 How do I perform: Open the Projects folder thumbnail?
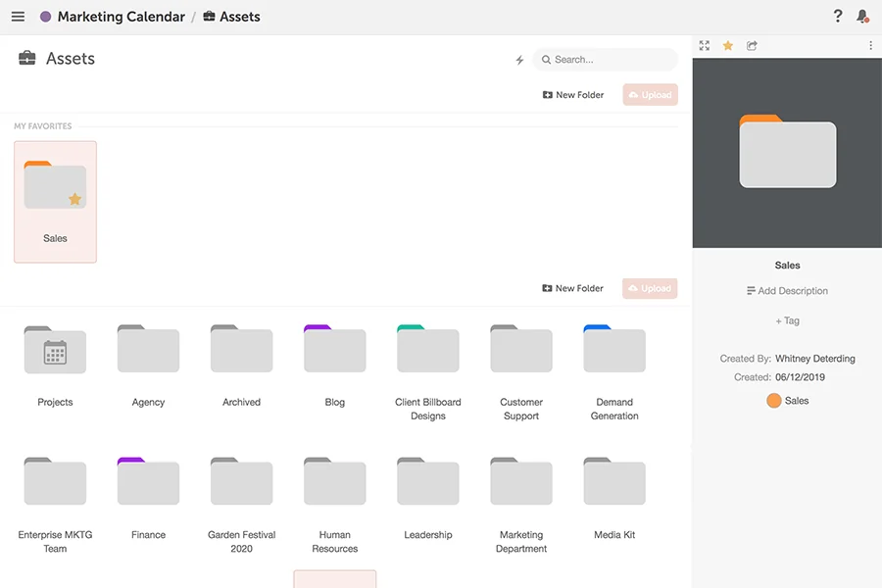[x=55, y=350]
